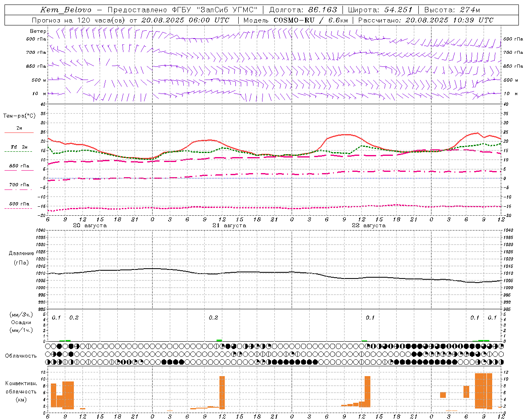Click the forecast start 20.08.2025 06:00 UTC

[x=185, y=20]
